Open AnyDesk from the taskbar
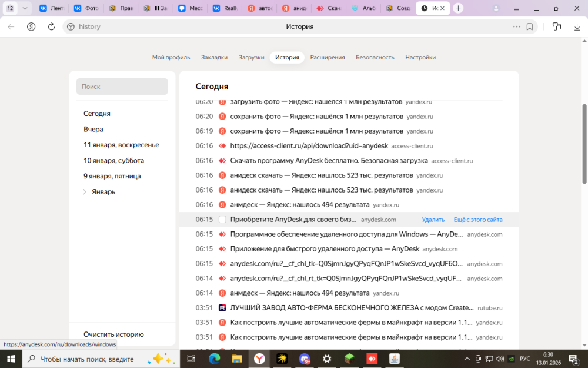This screenshot has height=368, width=588. pyautogui.click(x=372, y=359)
